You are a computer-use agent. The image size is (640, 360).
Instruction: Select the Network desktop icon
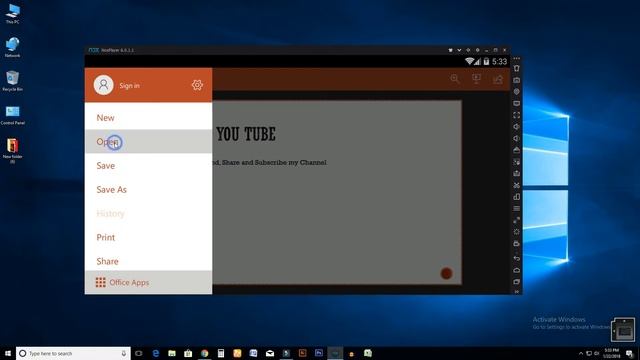13,47
